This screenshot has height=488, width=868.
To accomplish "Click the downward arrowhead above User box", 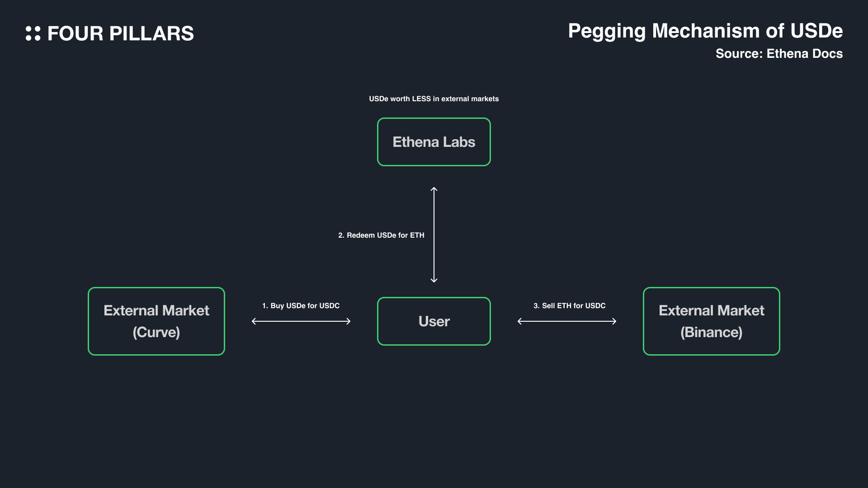I will pyautogui.click(x=434, y=281).
